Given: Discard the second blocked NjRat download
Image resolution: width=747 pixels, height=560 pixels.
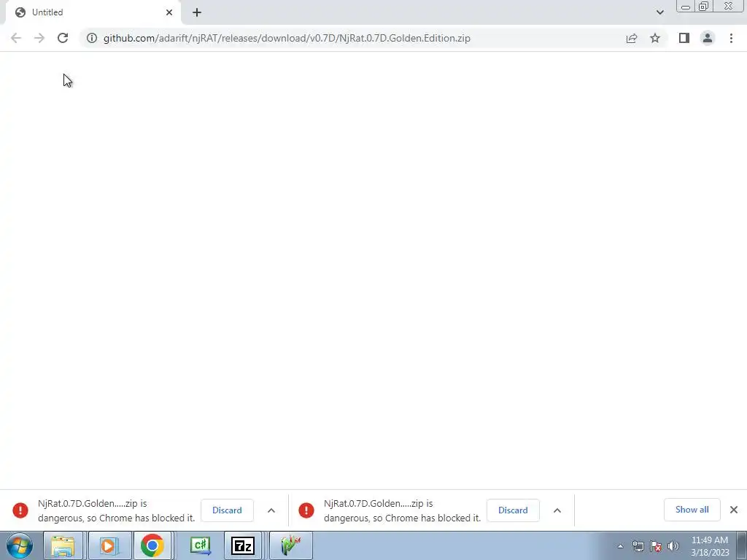Looking at the screenshot, I should click(513, 510).
